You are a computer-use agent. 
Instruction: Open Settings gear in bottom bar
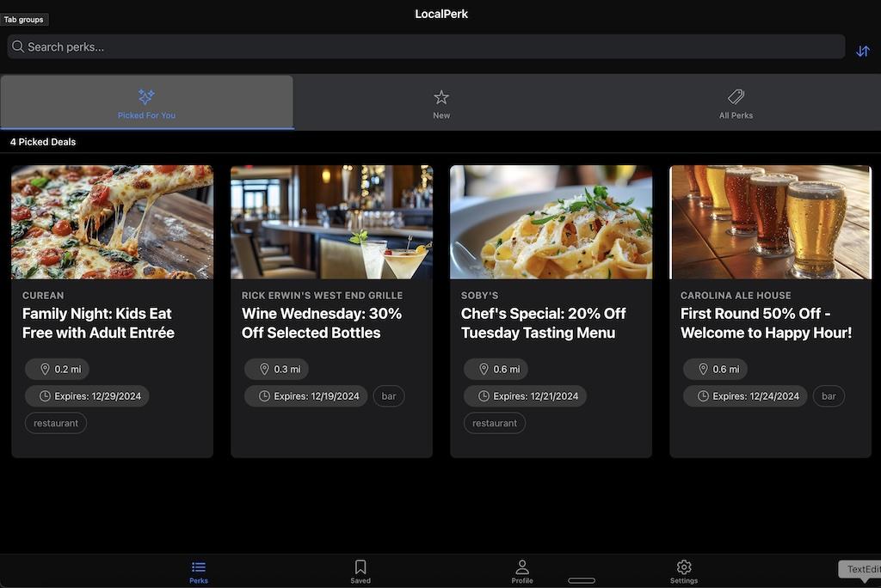(684, 572)
